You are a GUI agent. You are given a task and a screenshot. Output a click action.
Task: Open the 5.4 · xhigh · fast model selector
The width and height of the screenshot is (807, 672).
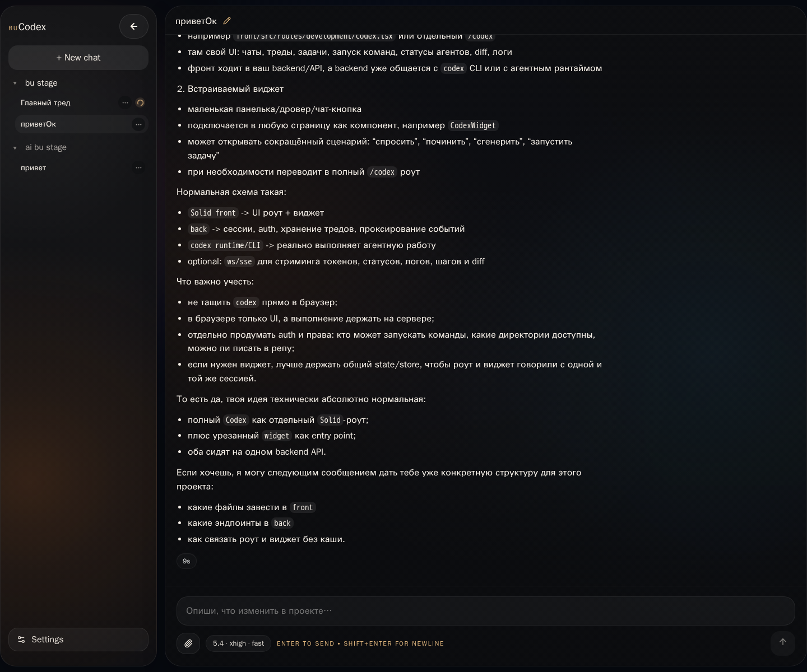[238, 643]
